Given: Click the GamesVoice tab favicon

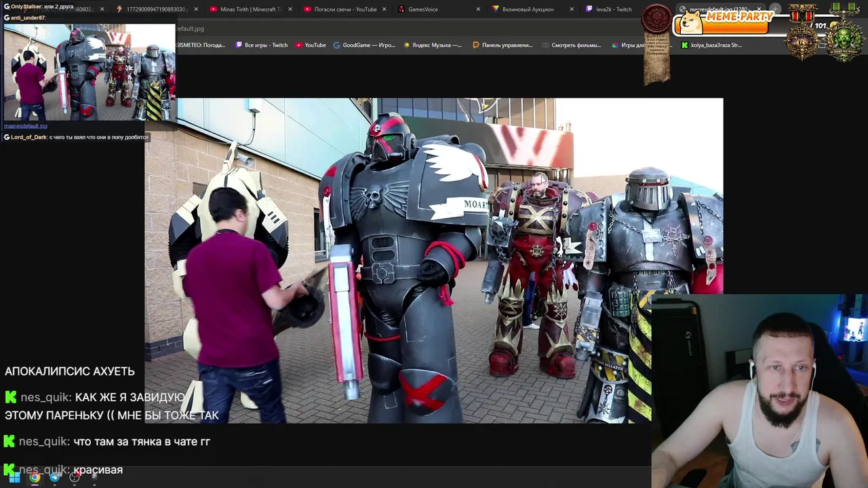Looking at the screenshot, I should (x=401, y=9).
